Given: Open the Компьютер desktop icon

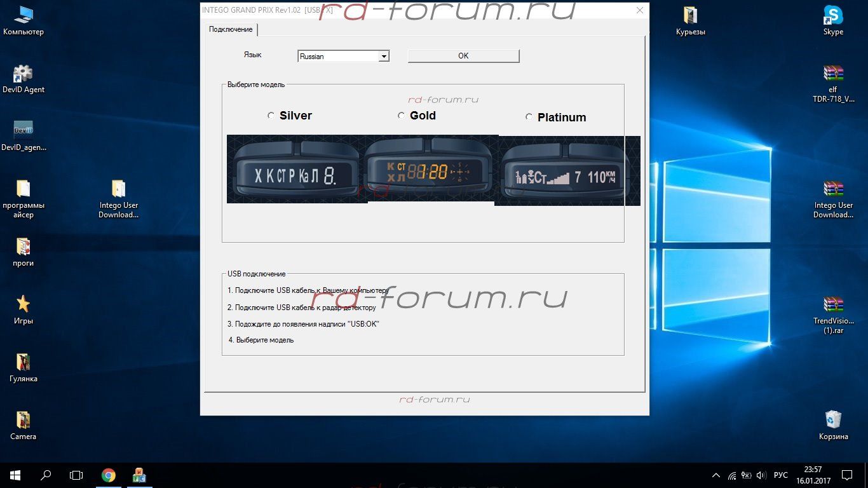Looking at the screenshot, I should pyautogui.click(x=24, y=21).
